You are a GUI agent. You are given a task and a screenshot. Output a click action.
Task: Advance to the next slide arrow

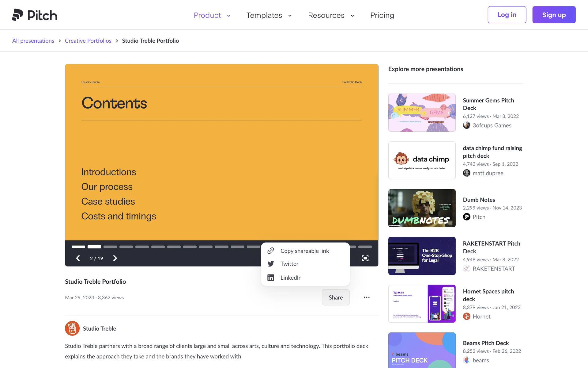coord(115,258)
